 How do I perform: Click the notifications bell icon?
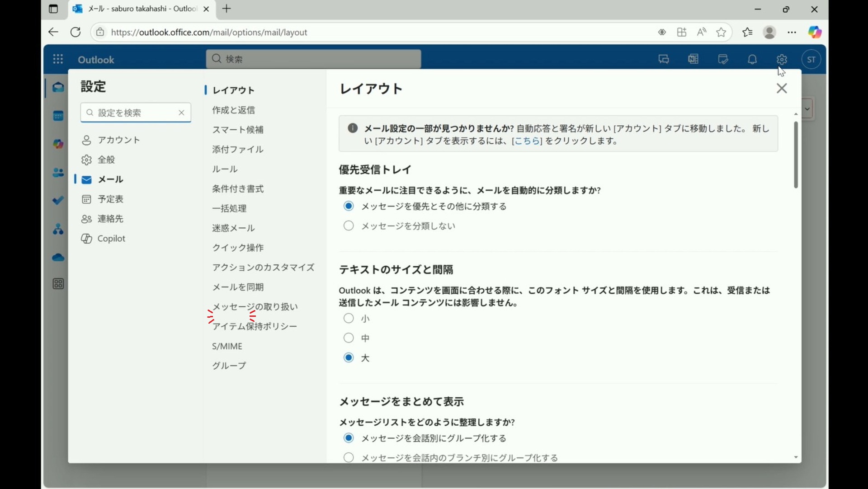coord(752,59)
